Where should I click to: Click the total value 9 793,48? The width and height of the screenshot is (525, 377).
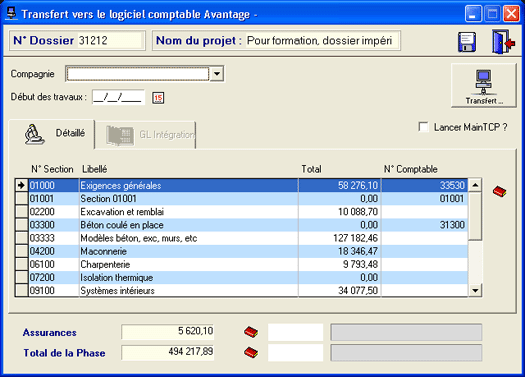pyautogui.click(x=360, y=264)
